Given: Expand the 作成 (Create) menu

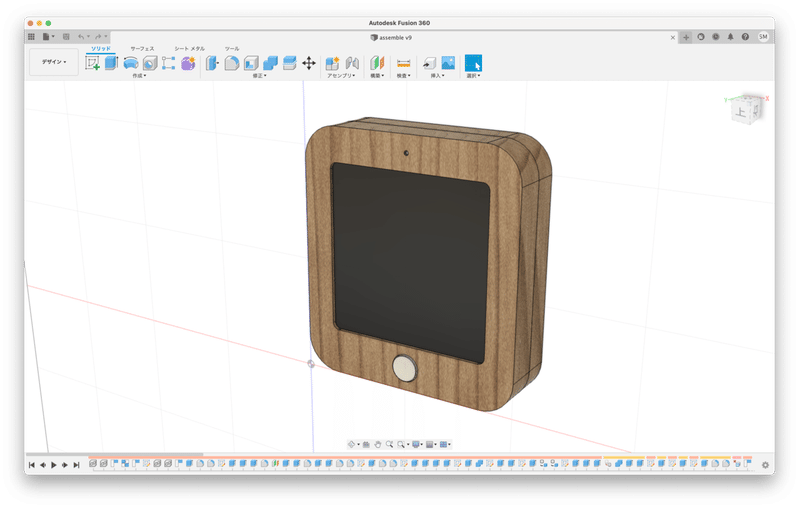Looking at the screenshot, I should tap(139, 75).
